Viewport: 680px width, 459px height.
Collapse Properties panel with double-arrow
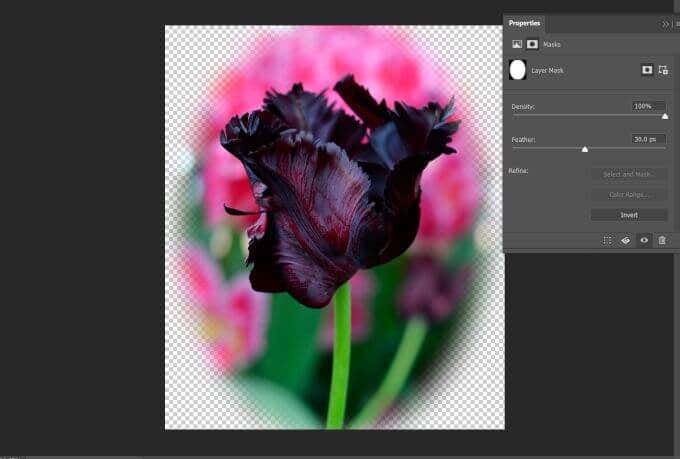click(x=666, y=23)
